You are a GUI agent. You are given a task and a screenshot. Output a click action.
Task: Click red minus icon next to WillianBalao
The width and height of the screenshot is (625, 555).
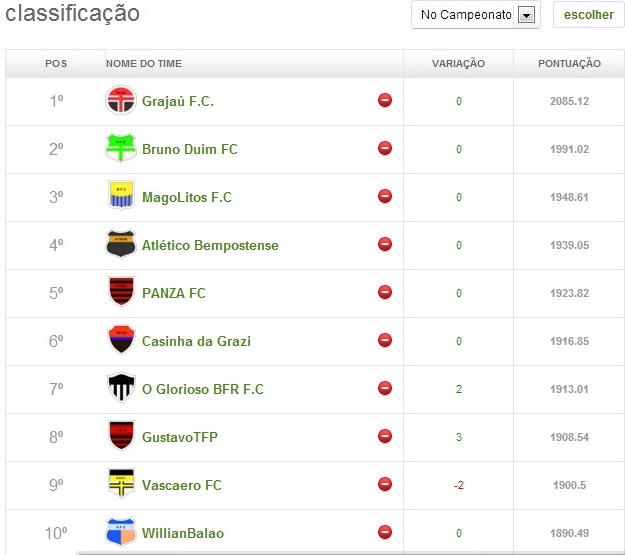pos(385,532)
